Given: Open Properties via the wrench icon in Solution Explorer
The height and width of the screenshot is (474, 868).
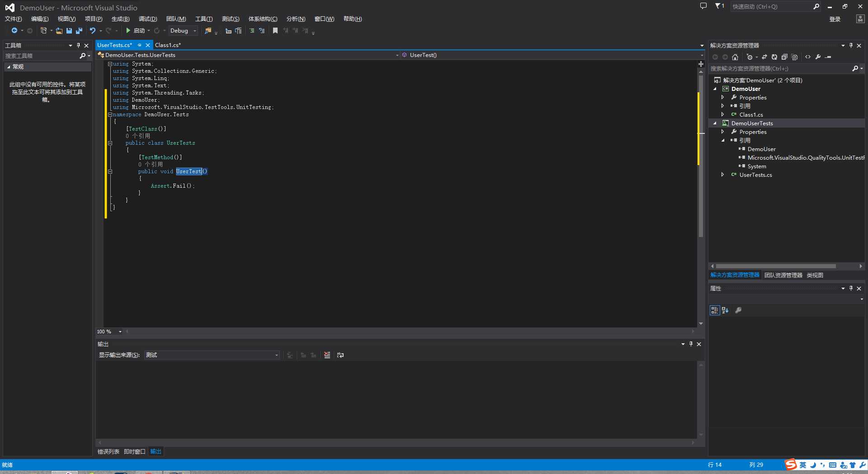Looking at the screenshot, I should (818, 57).
